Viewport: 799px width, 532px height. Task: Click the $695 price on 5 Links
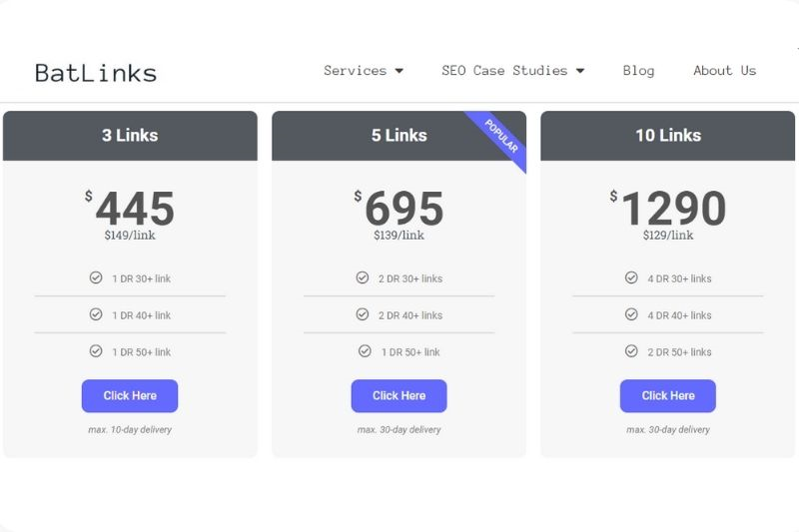click(x=399, y=209)
